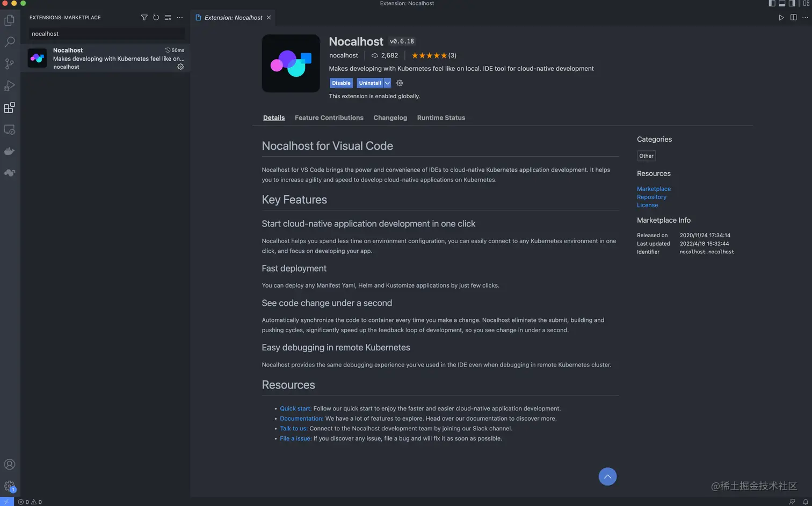
Task: Open the Manage gear in activity bar
Action: tap(9, 486)
